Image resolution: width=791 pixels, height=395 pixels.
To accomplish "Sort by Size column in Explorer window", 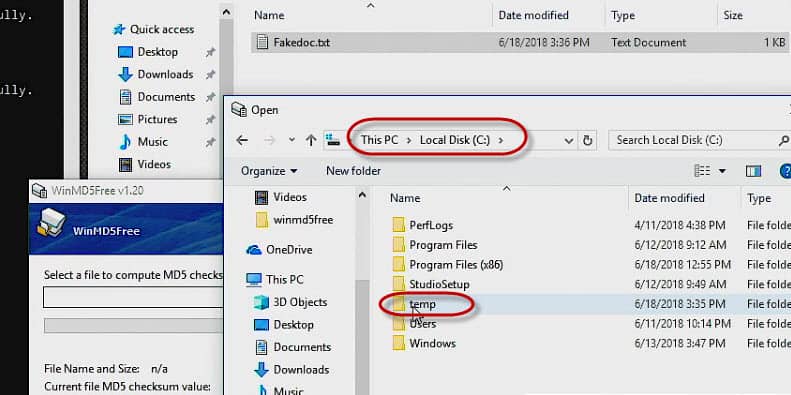I will (x=733, y=16).
